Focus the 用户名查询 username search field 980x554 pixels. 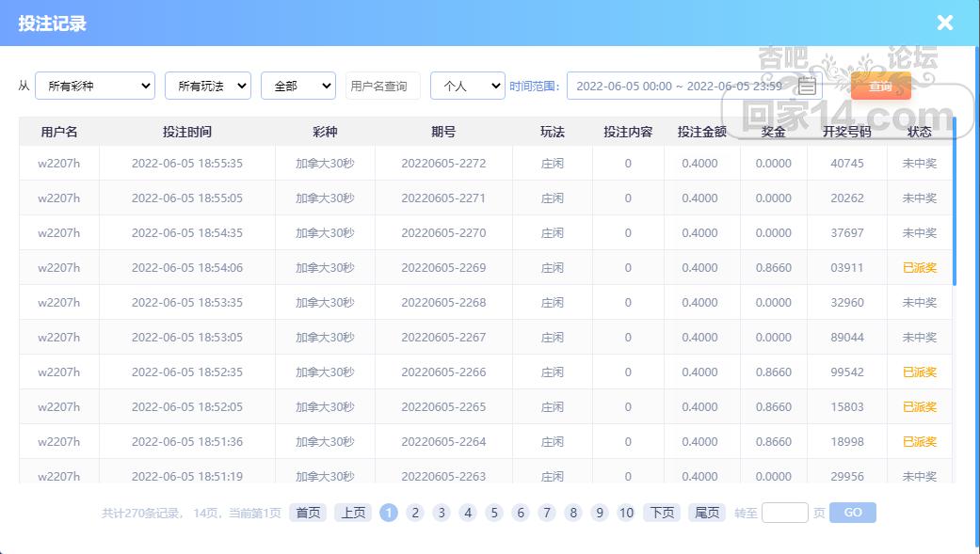(x=382, y=86)
